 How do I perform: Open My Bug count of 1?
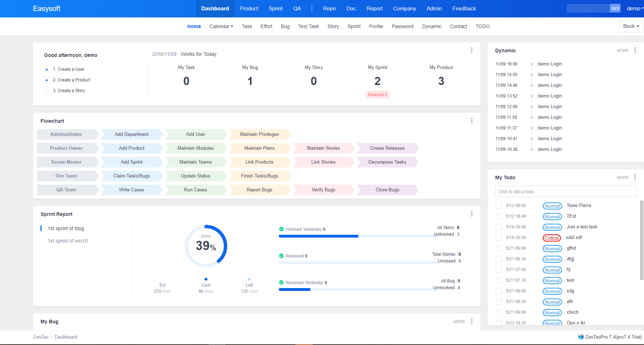(250, 81)
